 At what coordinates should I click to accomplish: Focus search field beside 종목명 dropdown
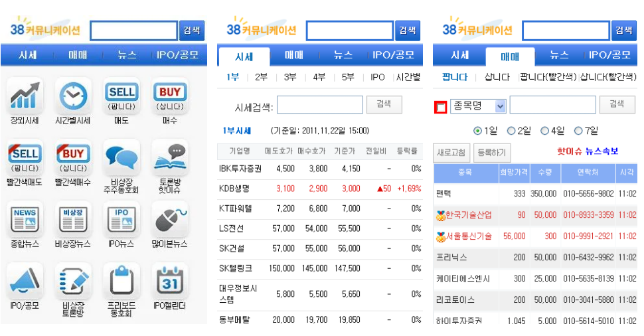pos(553,105)
